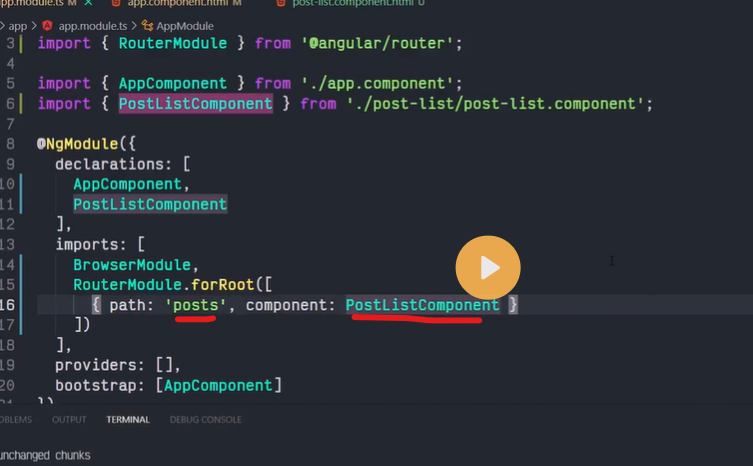Select the TERMINAL panel tab

pyautogui.click(x=128, y=419)
